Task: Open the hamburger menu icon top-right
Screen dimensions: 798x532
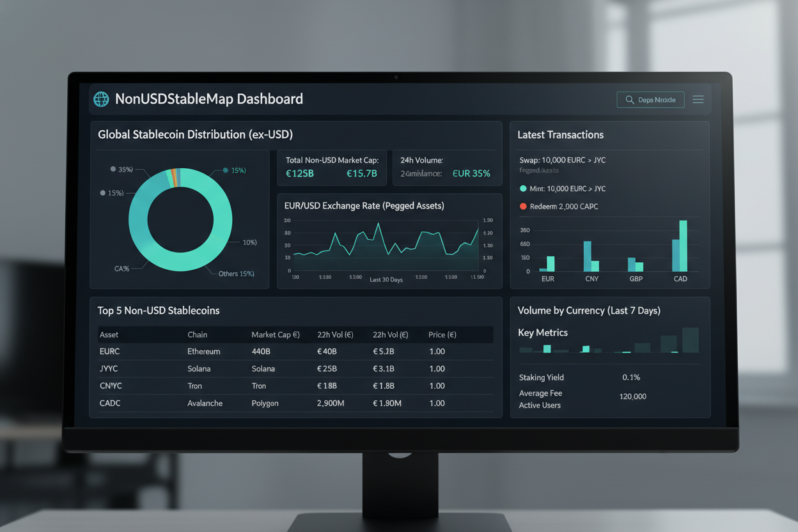Action: pos(698,99)
